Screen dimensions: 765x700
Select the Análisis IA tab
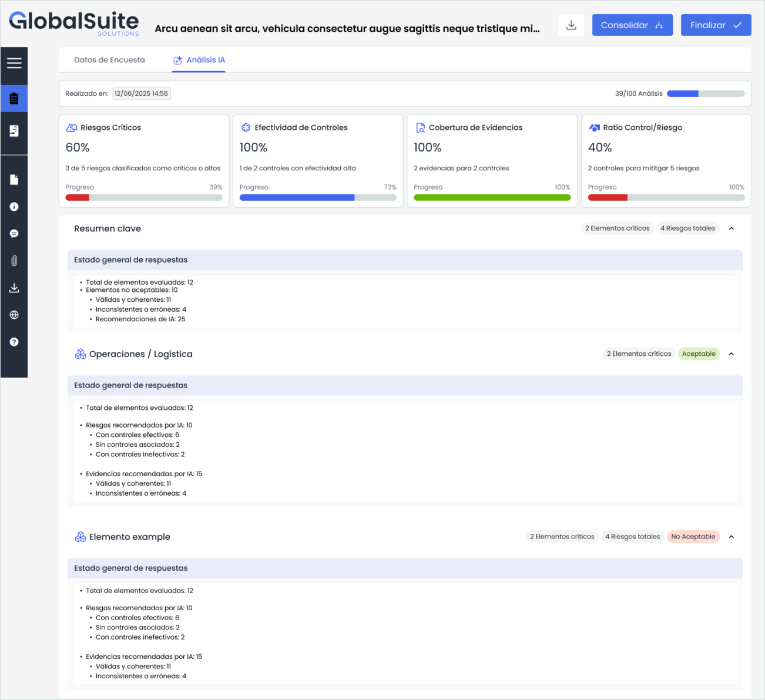point(199,60)
